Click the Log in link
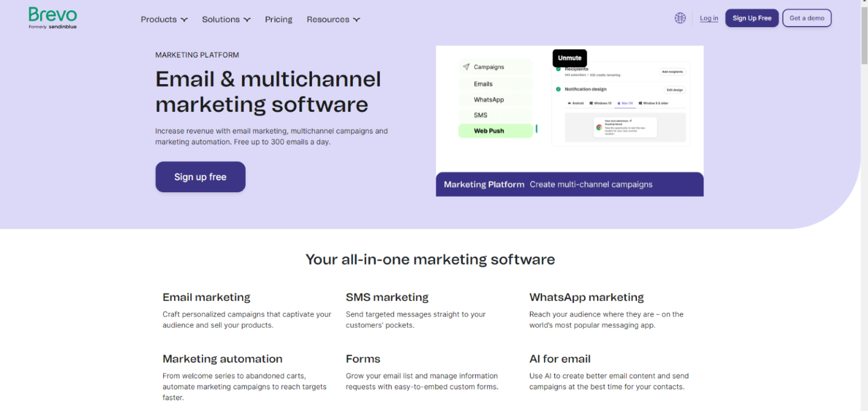Viewport: 868px width, 411px height. coord(709,18)
